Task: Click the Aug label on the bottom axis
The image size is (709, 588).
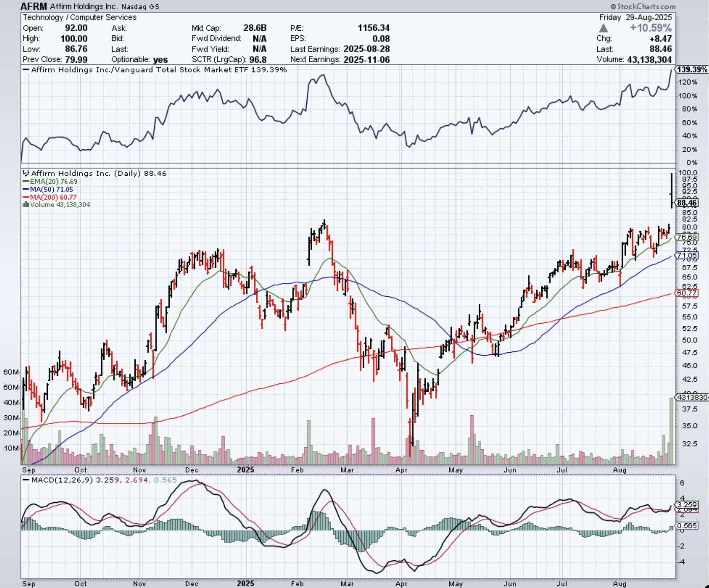Action: click(x=620, y=583)
